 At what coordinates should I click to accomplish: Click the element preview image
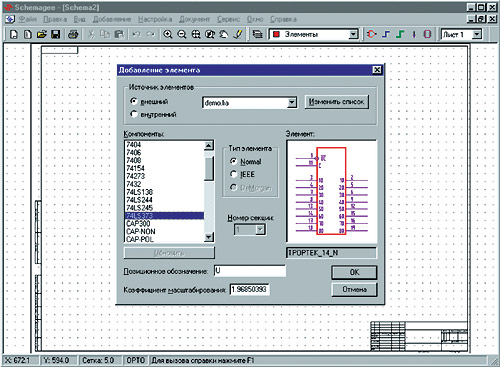332,191
